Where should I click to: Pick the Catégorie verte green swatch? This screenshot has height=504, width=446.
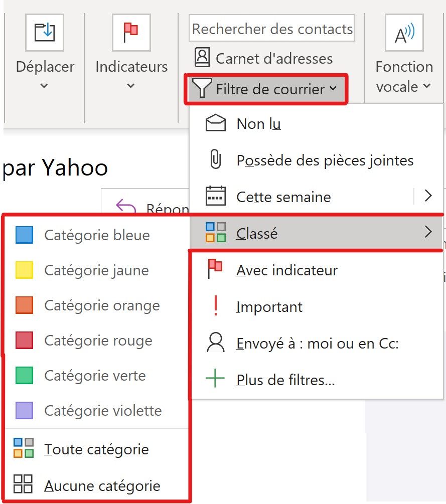point(24,376)
